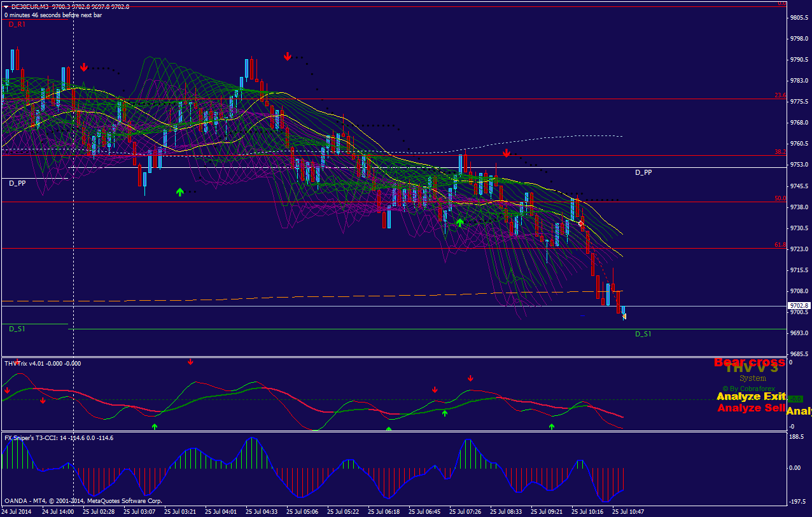Click the orange price marker at the latest candle
The image size is (812, 517).
[x=624, y=316]
